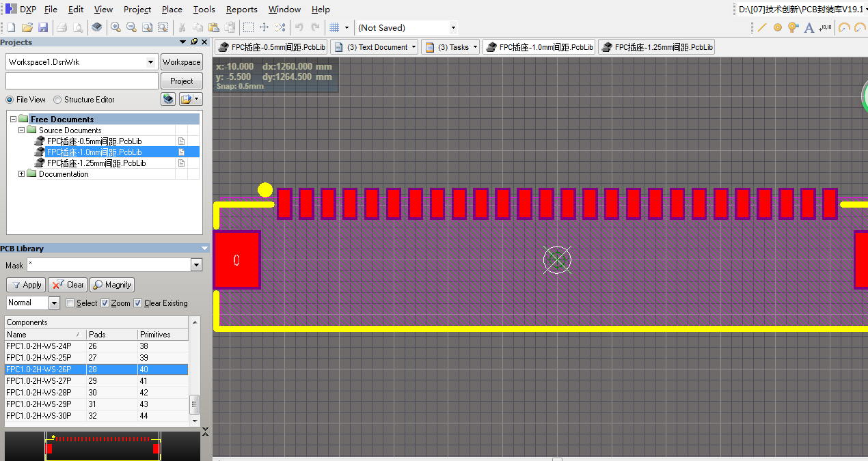This screenshot has width=868, height=461.
Task: Click the Mask filter input field
Action: (x=109, y=265)
